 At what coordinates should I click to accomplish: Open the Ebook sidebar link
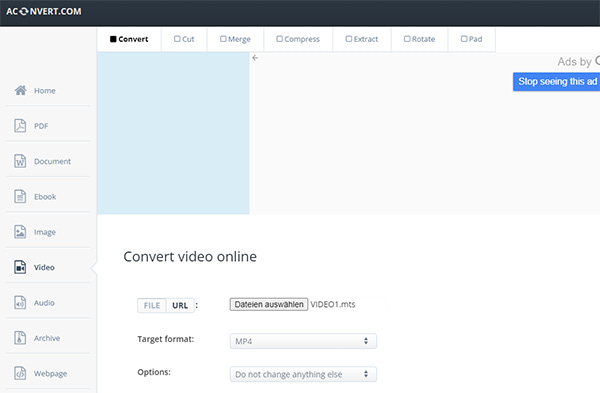pyautogui.click(x=45, y=197)
